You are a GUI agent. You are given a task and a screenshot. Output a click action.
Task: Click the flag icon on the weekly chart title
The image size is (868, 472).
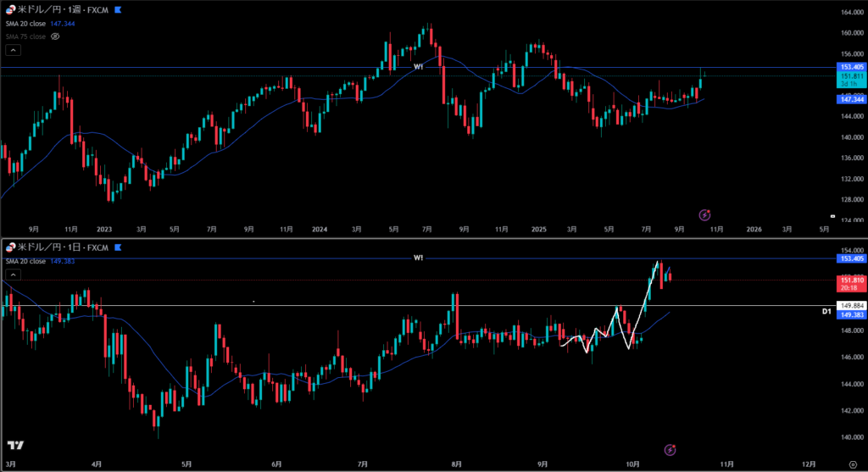click(x=117, y=10)
